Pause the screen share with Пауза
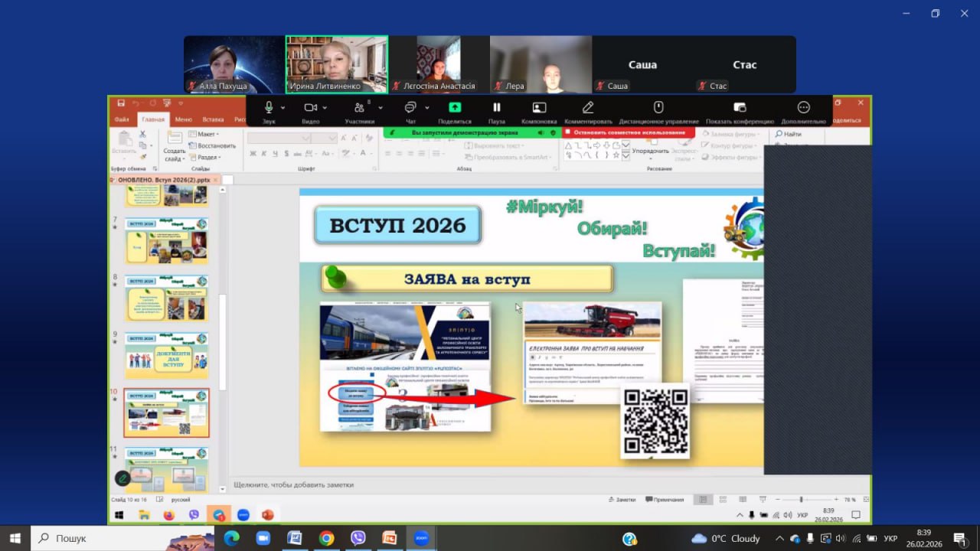The width and height of the screenshot is (980, 551). tap(496, 108)
